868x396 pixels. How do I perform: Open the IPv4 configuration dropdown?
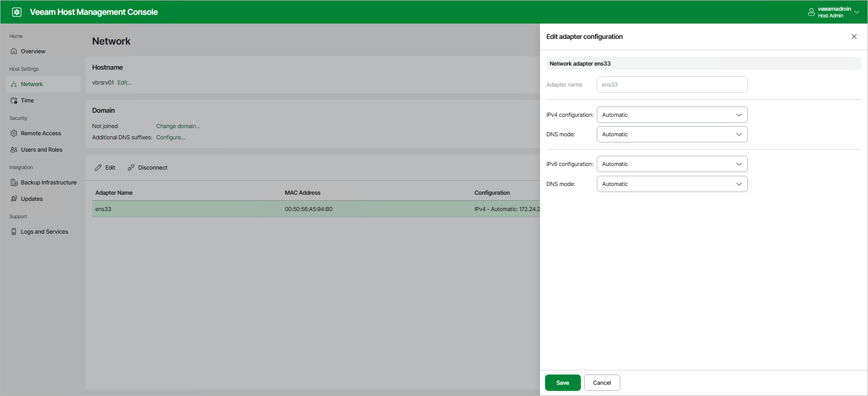[671, 115]
